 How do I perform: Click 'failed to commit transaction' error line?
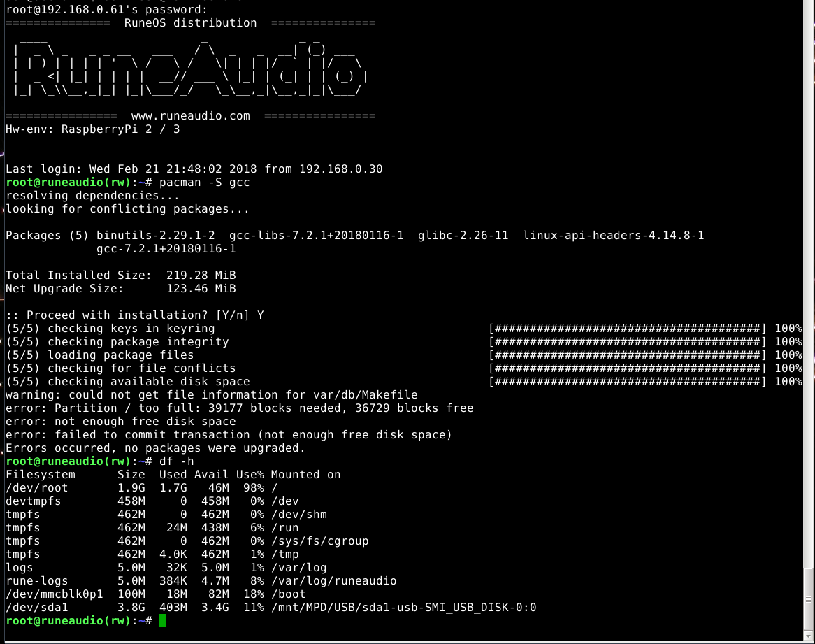(229, 435)
